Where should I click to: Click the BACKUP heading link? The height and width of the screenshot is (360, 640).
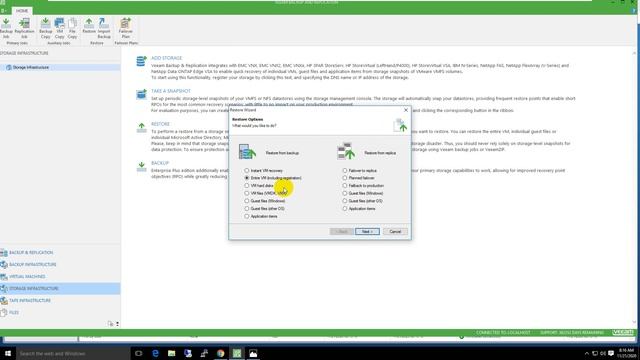[160, 163]
